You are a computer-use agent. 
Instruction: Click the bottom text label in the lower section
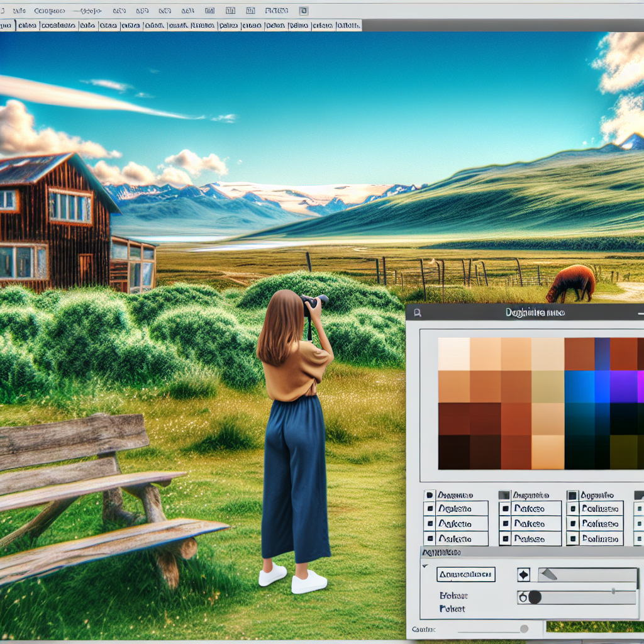tap(452, 609)
